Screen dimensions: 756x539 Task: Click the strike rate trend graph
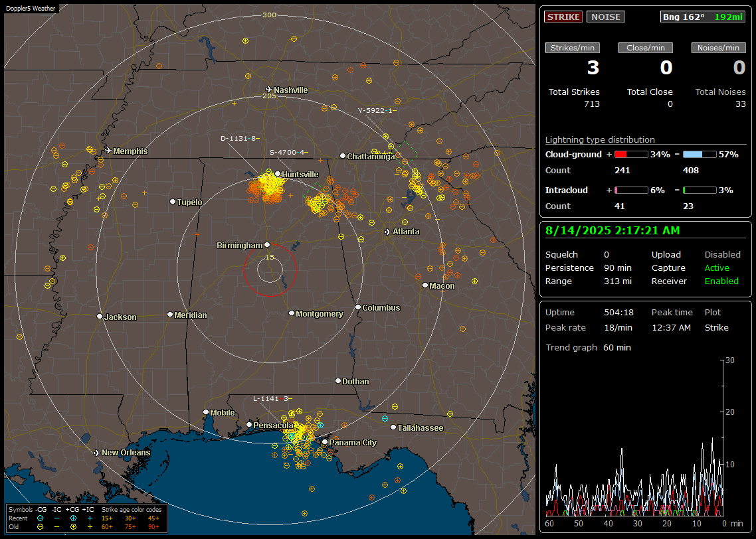(635, 438)
